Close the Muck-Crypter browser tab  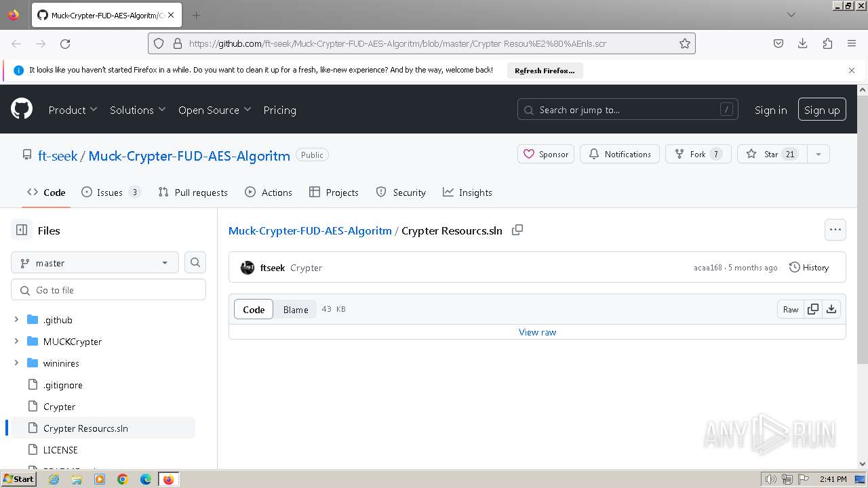pyautogui.click(x=170, y=15)
